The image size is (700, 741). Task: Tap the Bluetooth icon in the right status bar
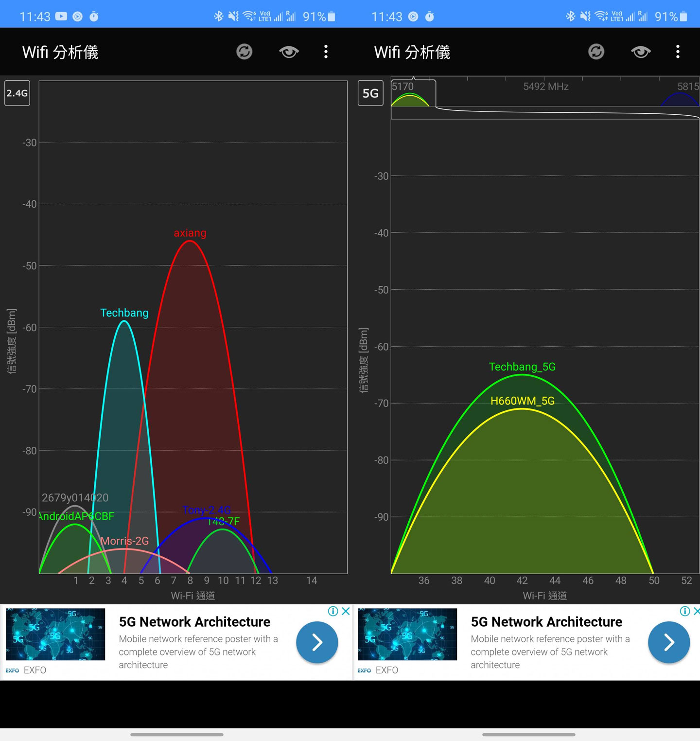(x=572, y=15)
